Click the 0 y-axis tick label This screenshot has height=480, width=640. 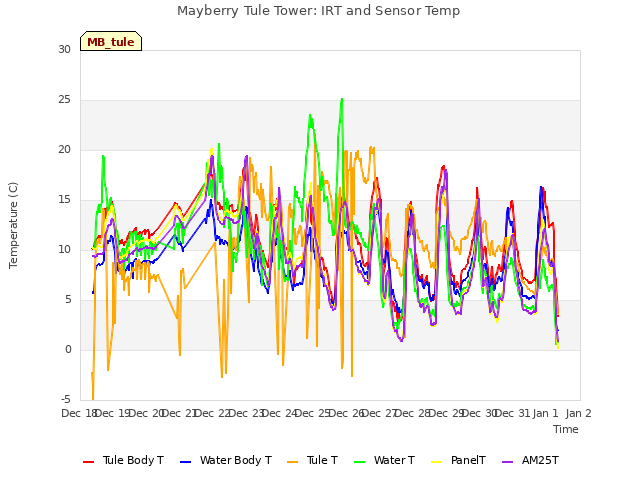pyautogui.click(x=68, y=349)
